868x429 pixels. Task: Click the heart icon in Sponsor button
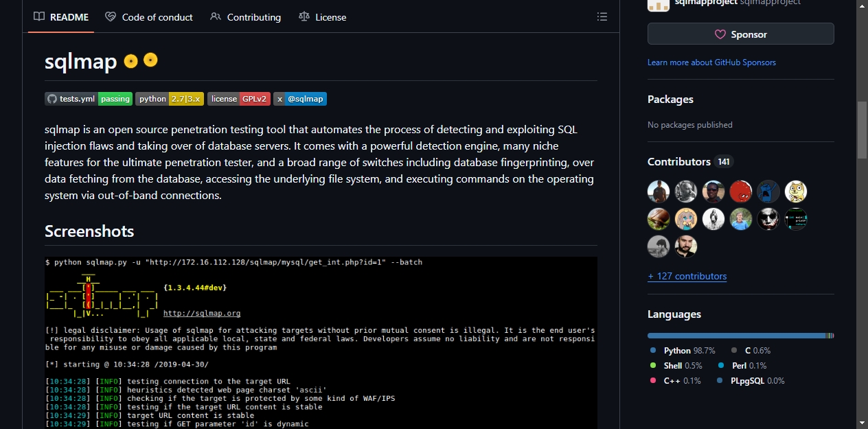[720, 34]
